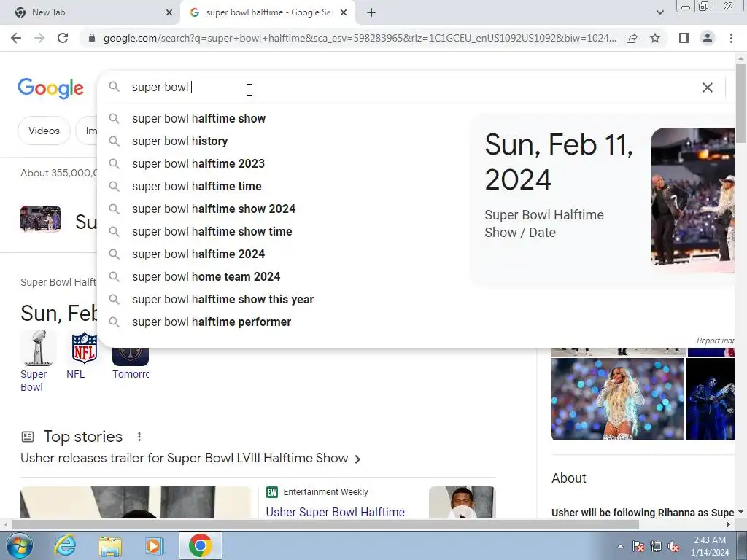Choose suggestion super bowl halftime show 2024
The image size is (747, 560).
click(214, 209)
